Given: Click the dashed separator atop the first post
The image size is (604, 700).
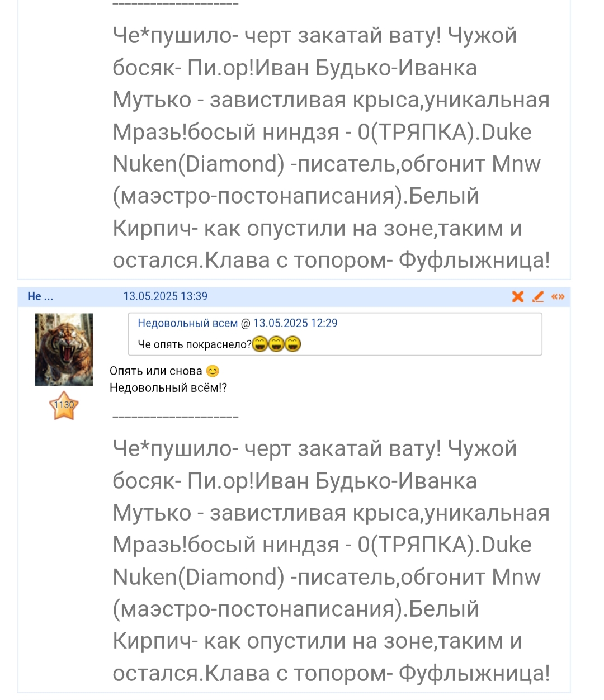Looking at the screenshot, I should click(x=176, y=4).
